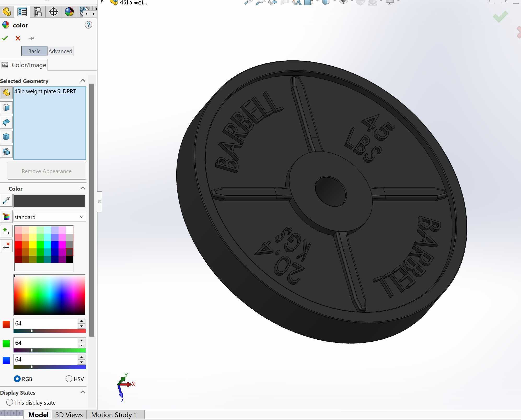Remove selected swatch color
521x420 pixels.
[6, 246]
